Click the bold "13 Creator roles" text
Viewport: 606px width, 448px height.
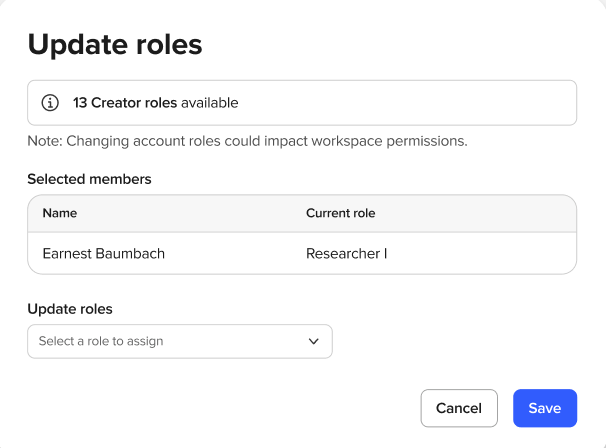[126, 103]
